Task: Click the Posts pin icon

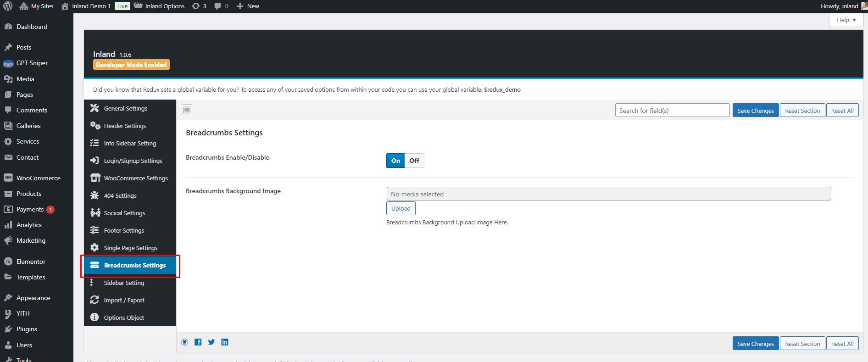Action: (8, 47)
